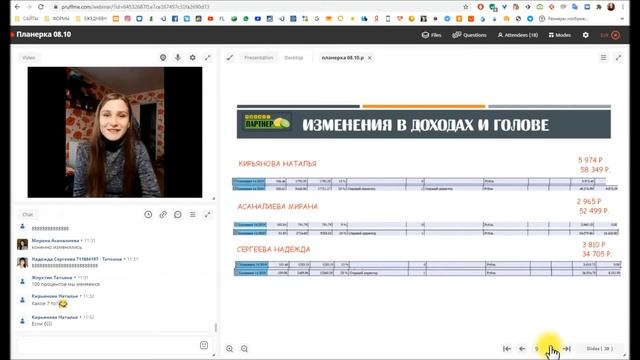Toggle the webcam icon in the video panel
640x360 pixels.
[163, 58]
